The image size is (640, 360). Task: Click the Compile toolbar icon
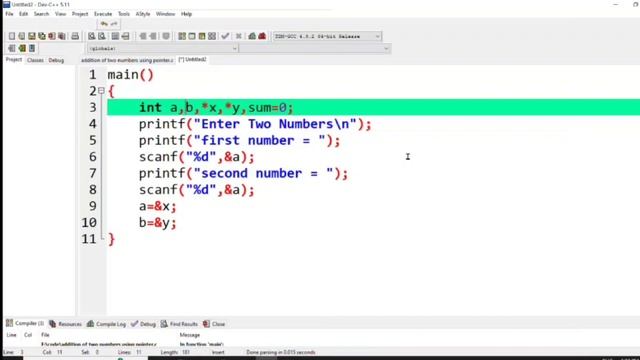[182, 36]
